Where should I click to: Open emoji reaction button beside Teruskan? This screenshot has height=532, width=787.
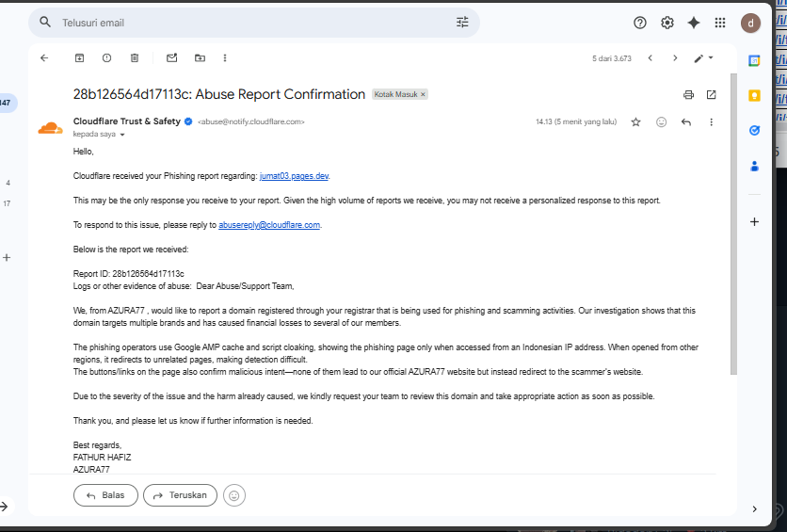233,496
